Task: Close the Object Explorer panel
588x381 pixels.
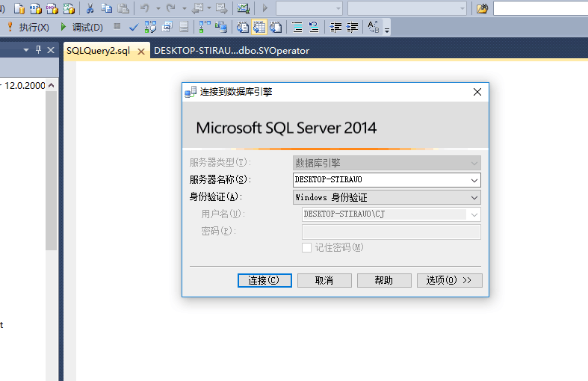Action: pos(51,50)
